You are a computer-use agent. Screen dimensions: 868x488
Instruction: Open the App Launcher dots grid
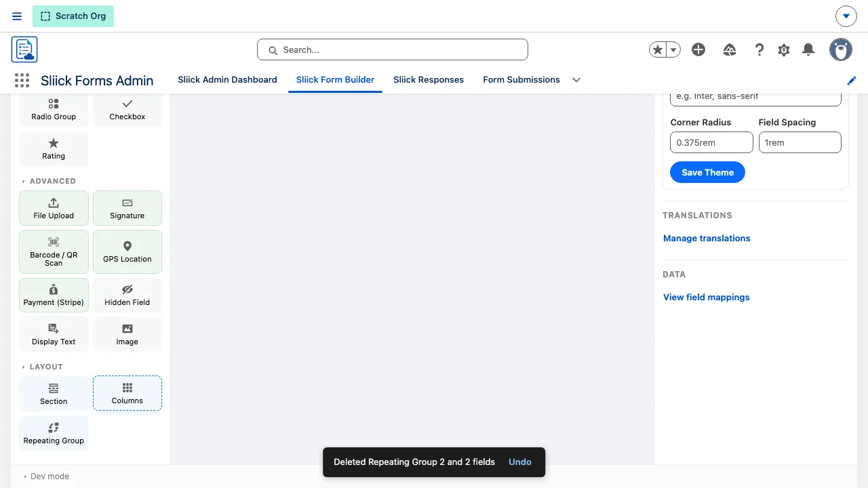22,80
